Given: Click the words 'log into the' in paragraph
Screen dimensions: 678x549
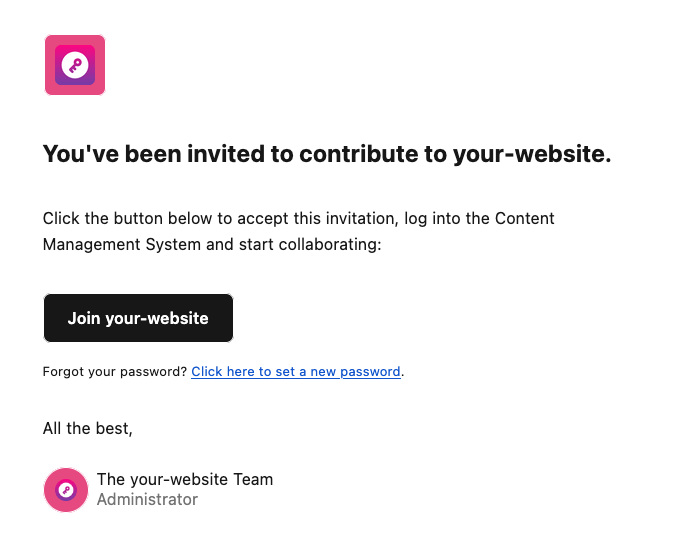Looking at the screenshot, I should click(421, 218).
